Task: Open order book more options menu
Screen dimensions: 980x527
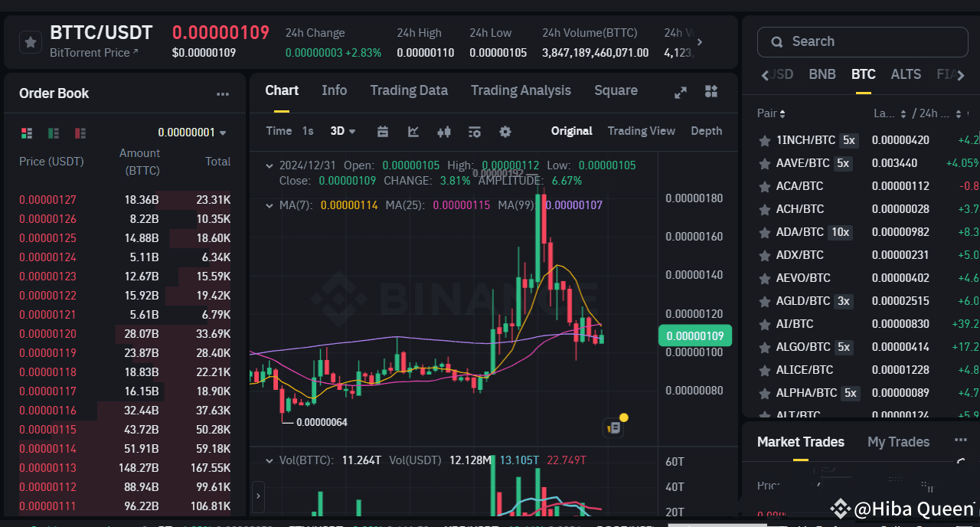Action: coord(223,94)
